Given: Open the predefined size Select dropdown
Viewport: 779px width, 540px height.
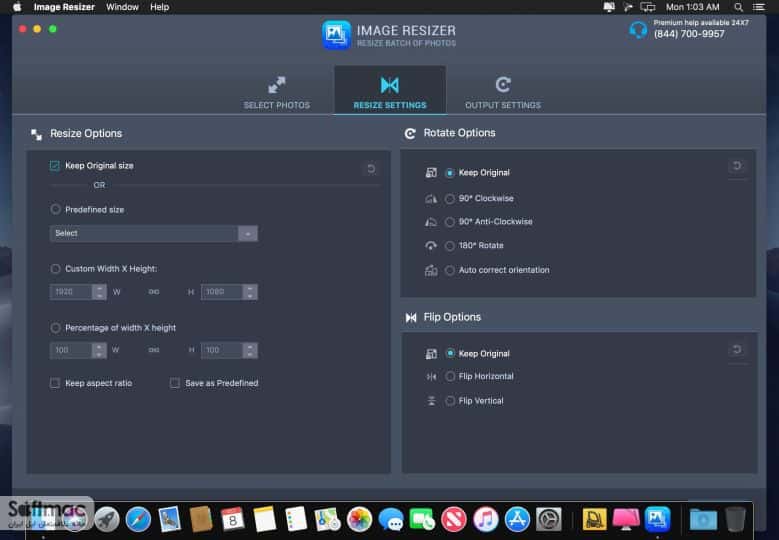Looking at the screenshot, I should [154, 233].
